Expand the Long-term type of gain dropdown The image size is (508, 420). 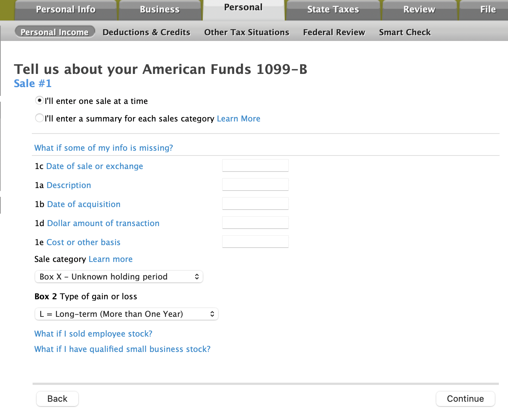click(x=127, y=314)
